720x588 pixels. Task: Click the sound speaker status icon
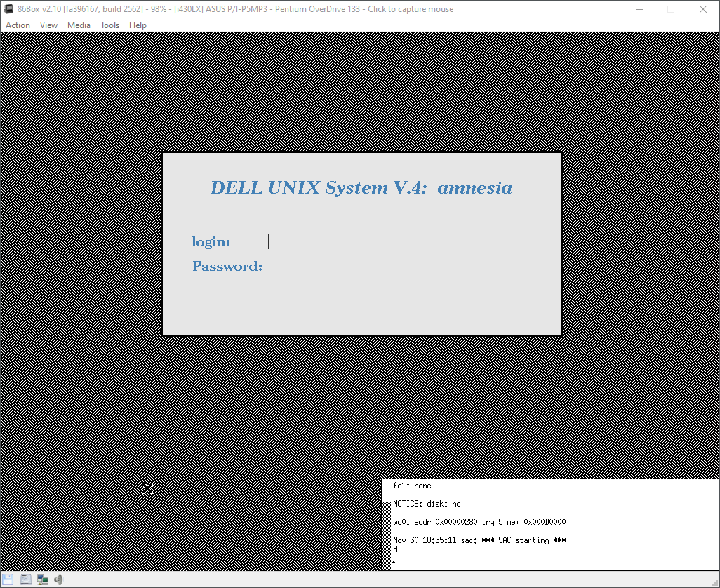pyautogui.click(x=59, y=580)
